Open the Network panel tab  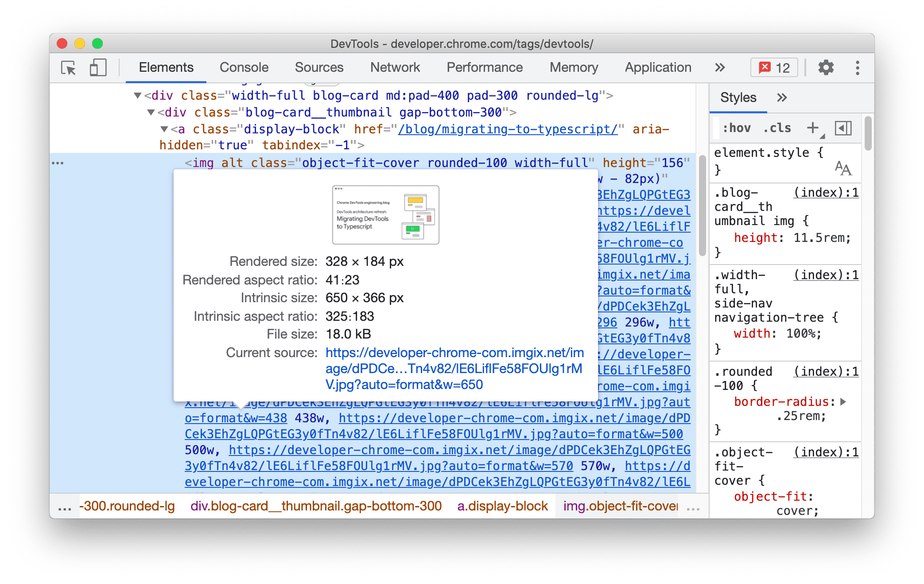point(396,66)
